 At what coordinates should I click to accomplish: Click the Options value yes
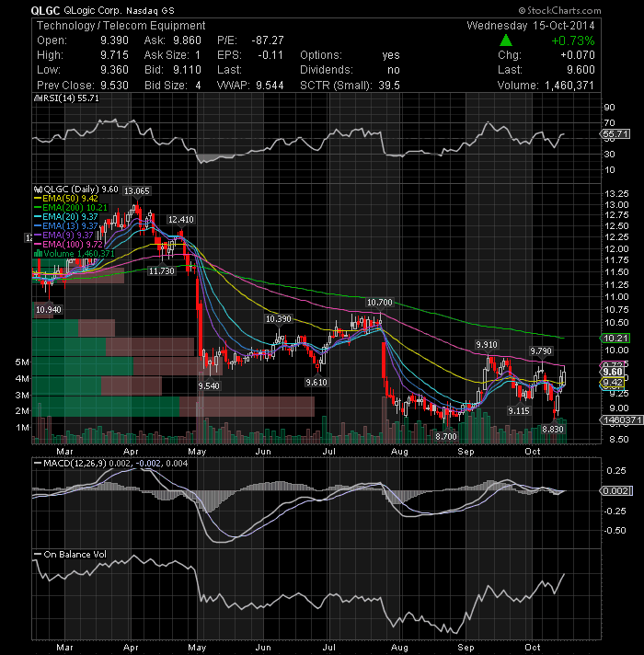click(x=391, y=55)
